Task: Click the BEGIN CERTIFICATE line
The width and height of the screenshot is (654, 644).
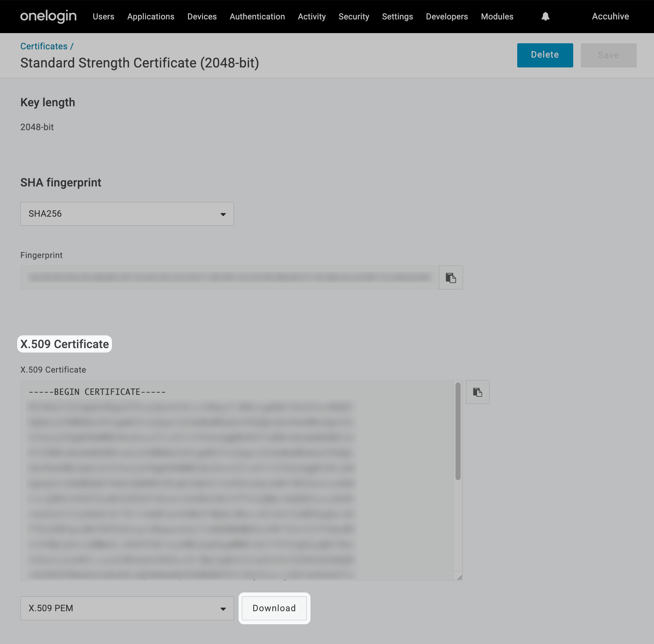Action: 97,392
